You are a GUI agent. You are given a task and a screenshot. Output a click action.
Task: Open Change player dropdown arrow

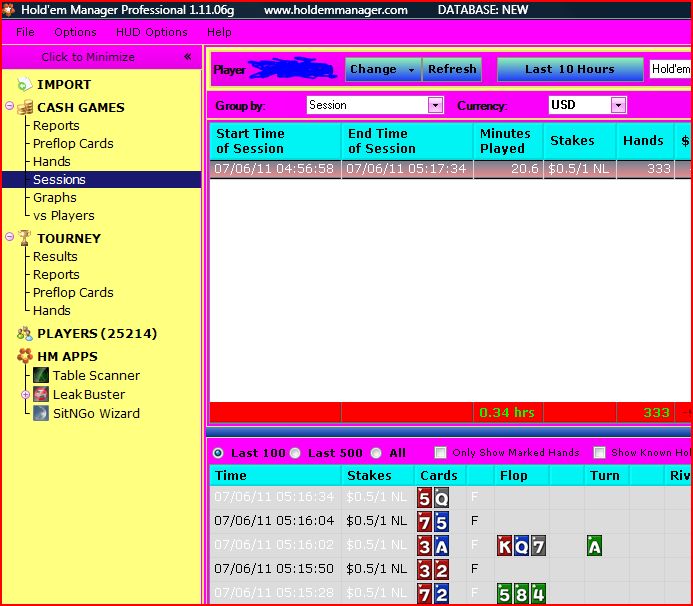tap(411, 70)
